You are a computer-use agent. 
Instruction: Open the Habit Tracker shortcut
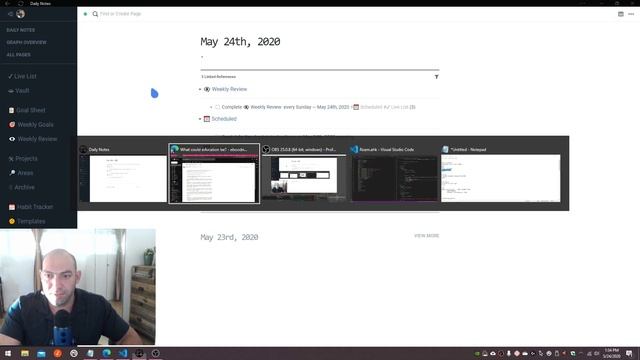coord(31,207)
